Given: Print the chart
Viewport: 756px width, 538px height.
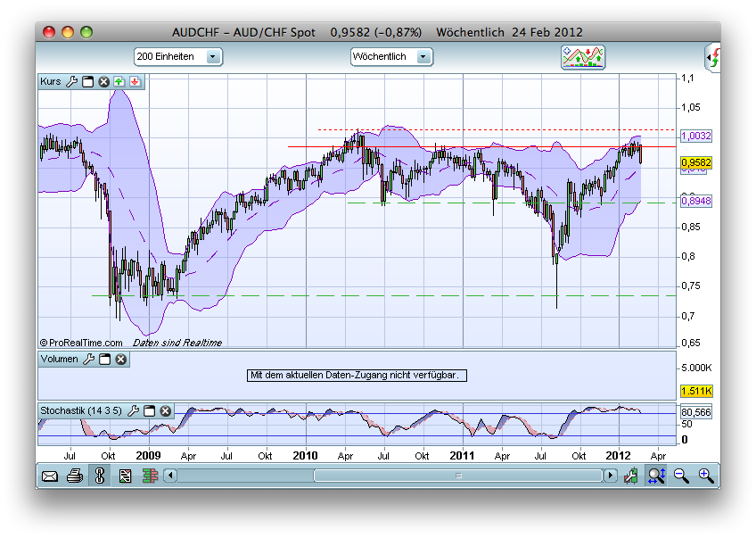Looking at the screenshot, I should pos(75,476).
